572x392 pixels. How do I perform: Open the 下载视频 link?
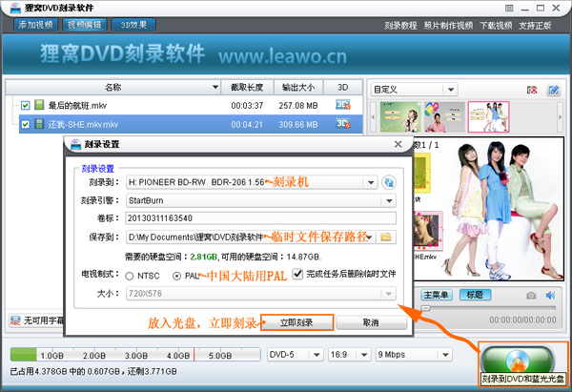tap(496, 26)
